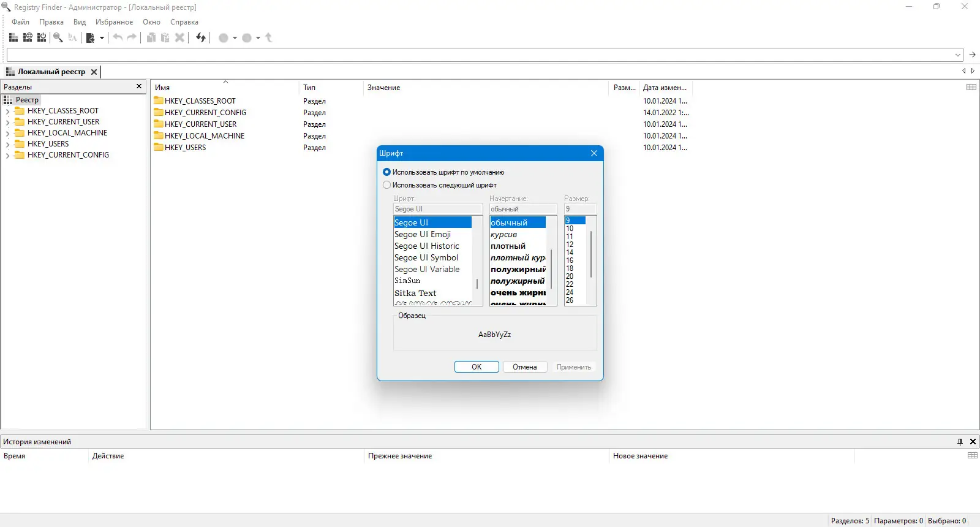Choose Segoe UI Emoji in the font list
Viewport: 980px width, 527px height.
coord(423,234)
